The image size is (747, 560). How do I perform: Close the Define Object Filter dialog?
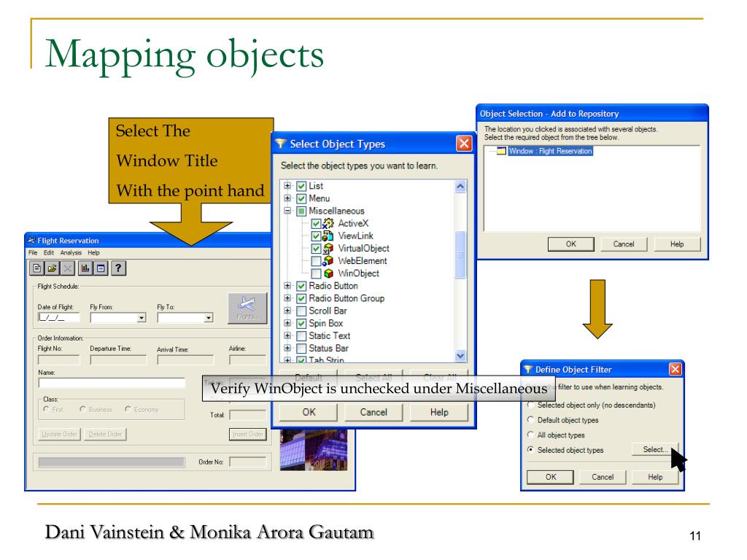point(675,369)
